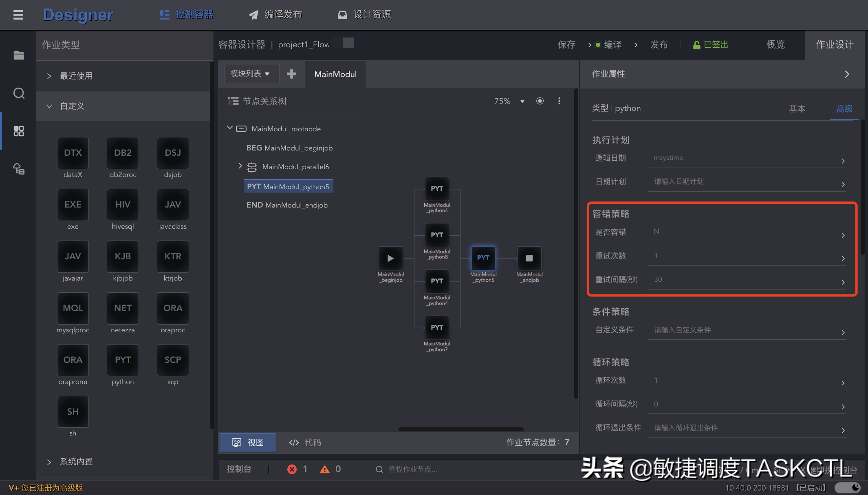This screenshot has height=495, width=868.
Task: Center the canvas with locate icon
Action: (x=540, y=101)
